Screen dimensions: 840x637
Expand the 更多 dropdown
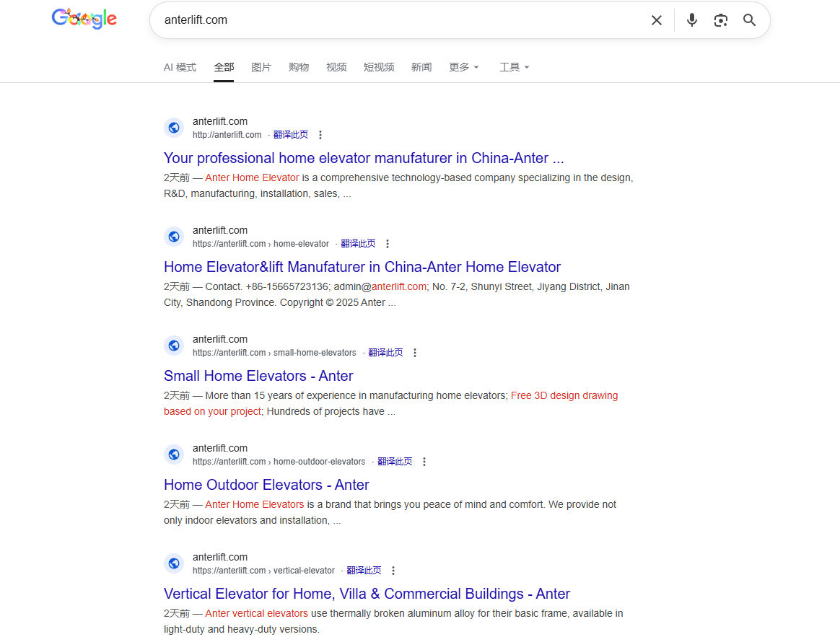(463, 67)
